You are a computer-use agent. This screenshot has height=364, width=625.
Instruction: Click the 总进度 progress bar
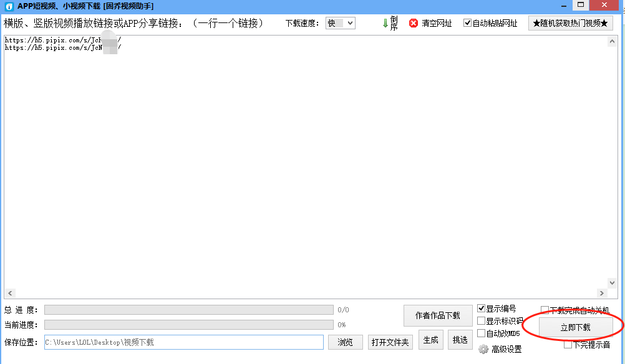pos(189,310)
